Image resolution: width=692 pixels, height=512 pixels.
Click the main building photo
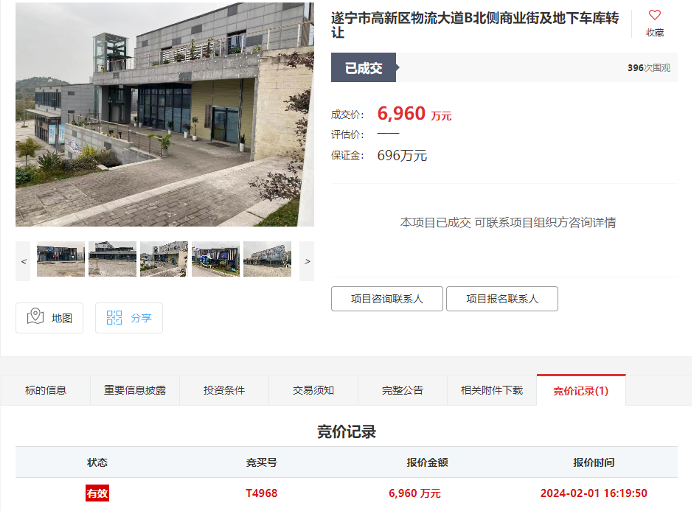(165, 114)
